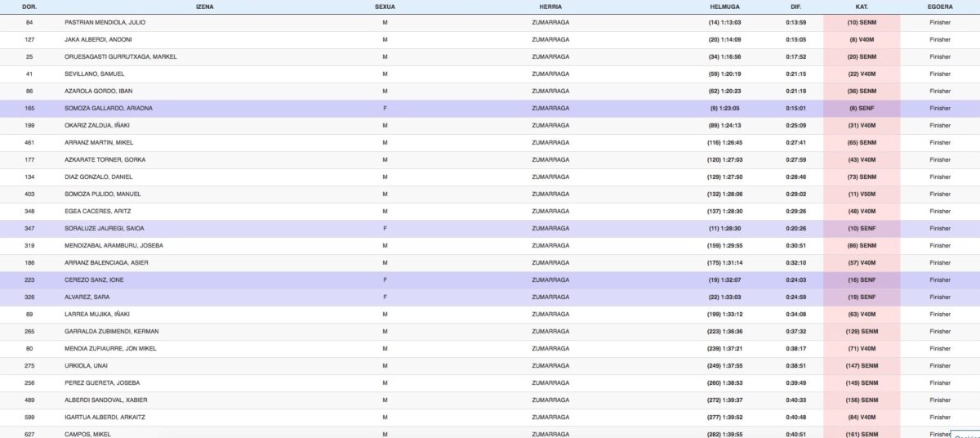Sort by the HELMUGA column header

[724, 7]
